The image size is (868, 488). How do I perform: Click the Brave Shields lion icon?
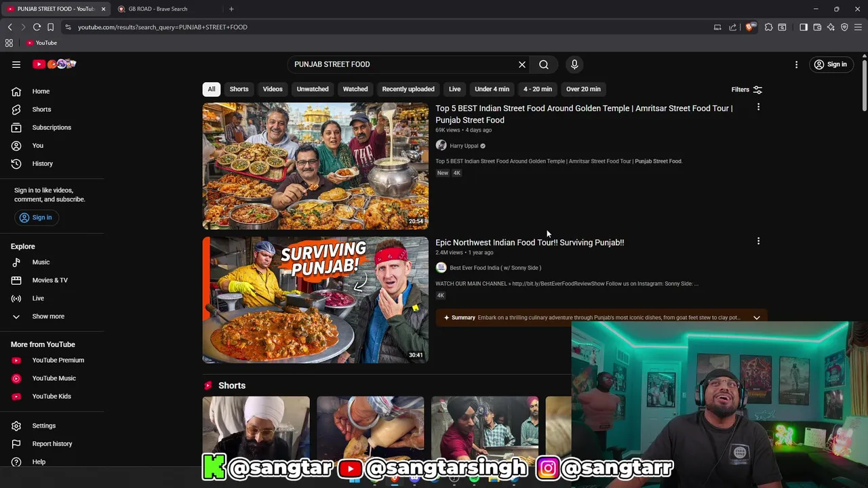point(749,27)
